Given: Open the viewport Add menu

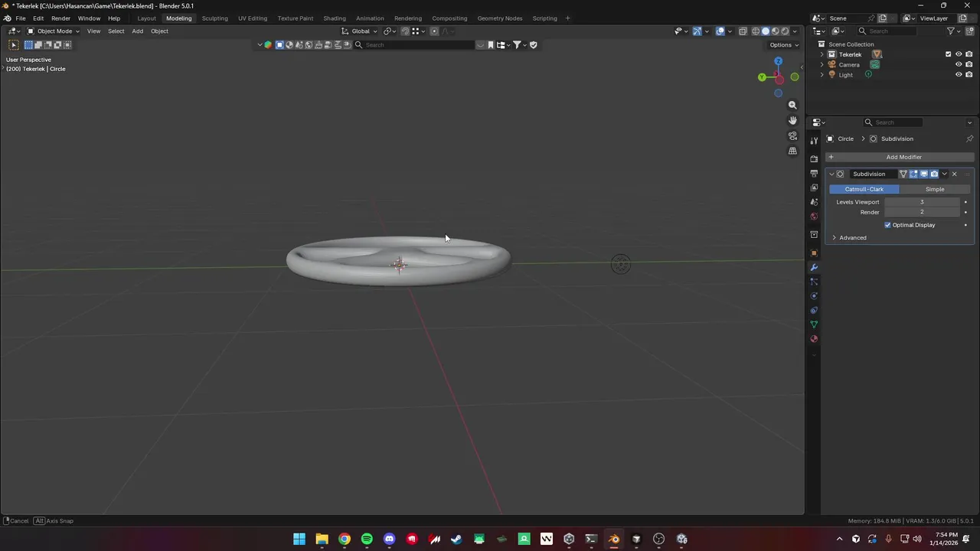Looking at the screenshot, I should tap(137, 31).
